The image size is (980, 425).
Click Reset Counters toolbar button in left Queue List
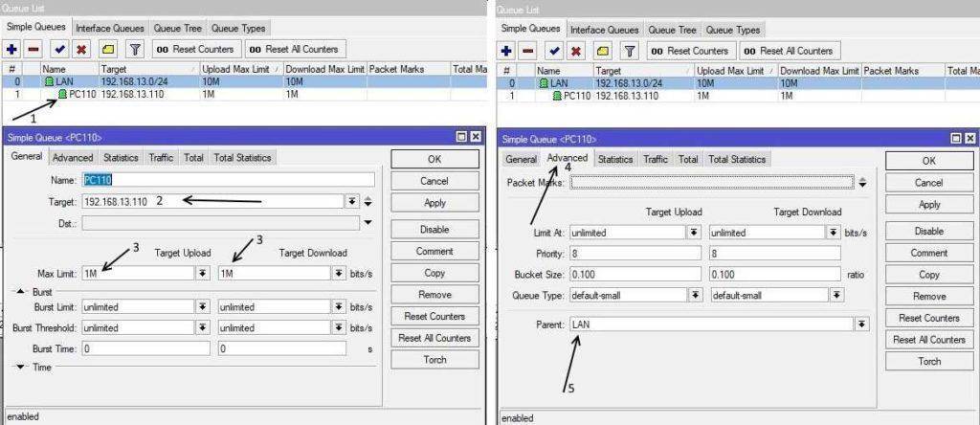point(195,49)
